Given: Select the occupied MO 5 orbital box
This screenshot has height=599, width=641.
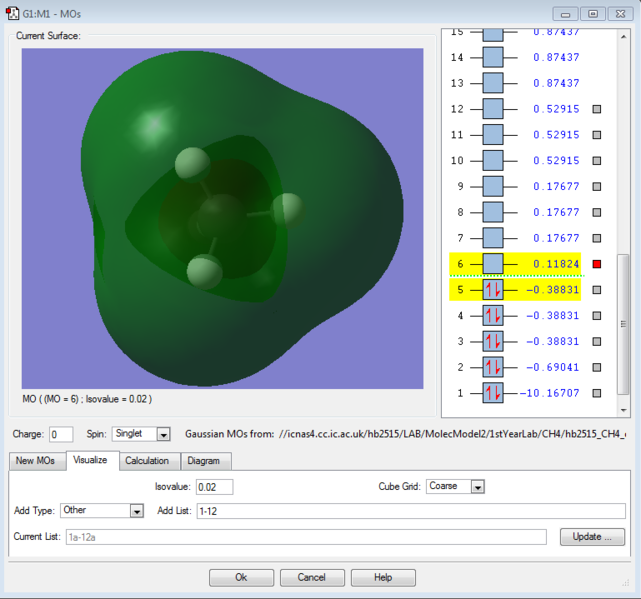Looking at the screenshot, I should pos(493,290).
